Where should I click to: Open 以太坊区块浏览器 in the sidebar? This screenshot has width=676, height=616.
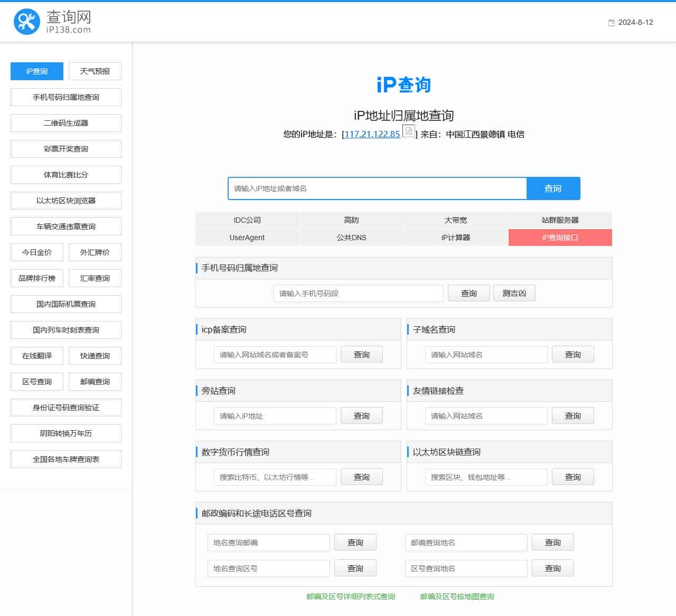(x=66, y=201)
